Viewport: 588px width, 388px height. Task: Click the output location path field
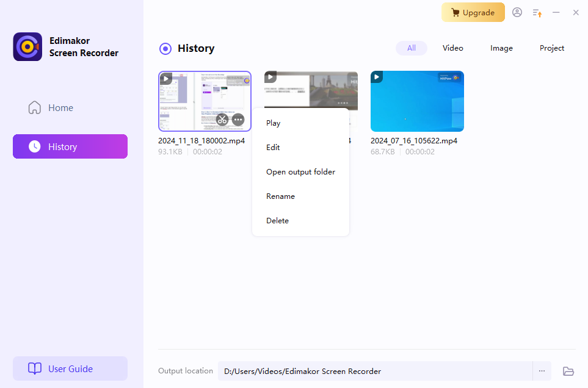(375, 371)
